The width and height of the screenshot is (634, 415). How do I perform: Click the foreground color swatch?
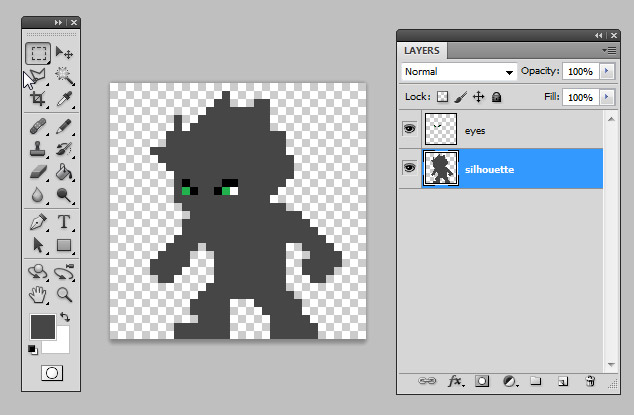point(42,326)
